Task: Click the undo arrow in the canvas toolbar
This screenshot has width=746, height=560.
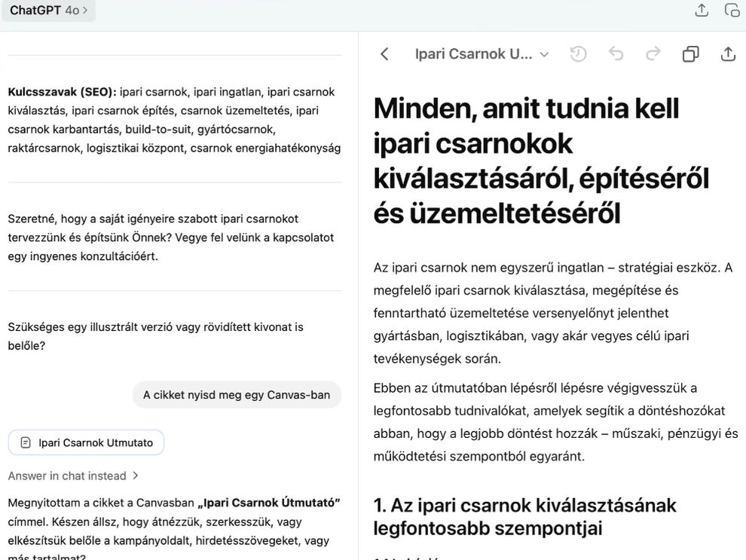Action: click(x=616, y=54)
